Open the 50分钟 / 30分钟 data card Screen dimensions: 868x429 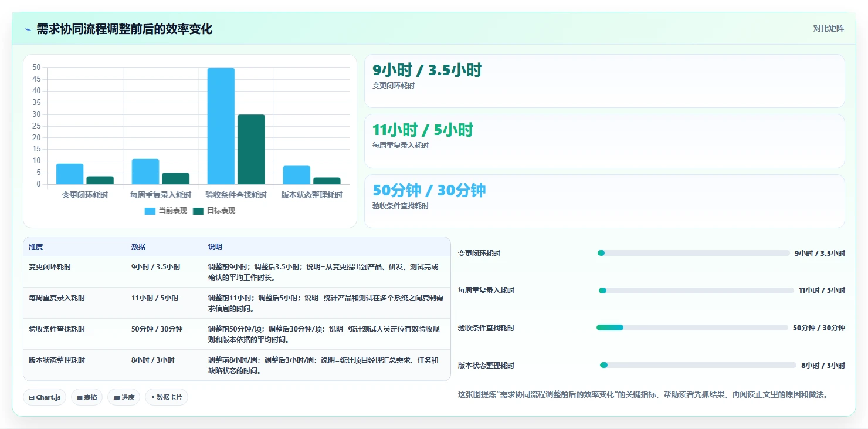(x=605, y=201)
